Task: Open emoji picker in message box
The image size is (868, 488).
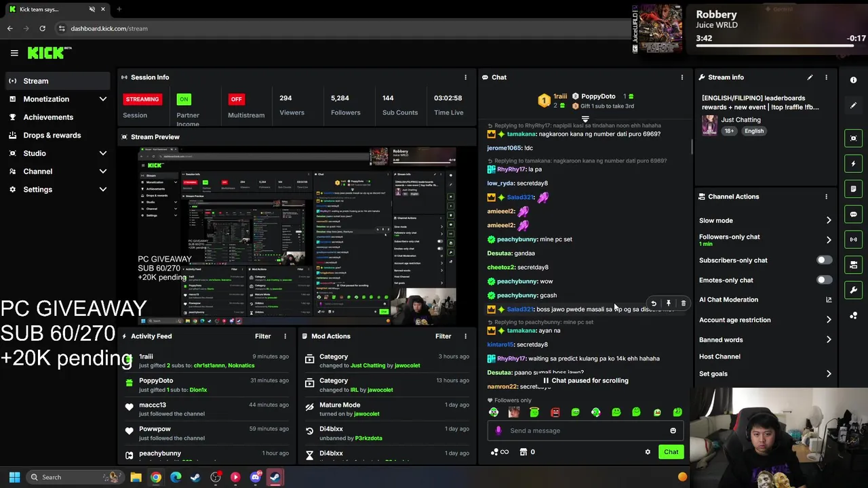Action: (673, 430)
